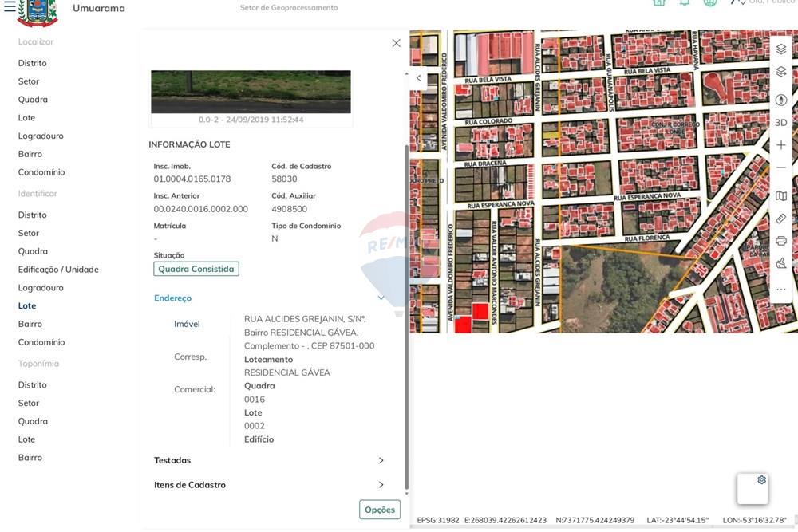Click the notifications bell icon
This screenshot has width=798, height=532.
(x=683, y=3)
